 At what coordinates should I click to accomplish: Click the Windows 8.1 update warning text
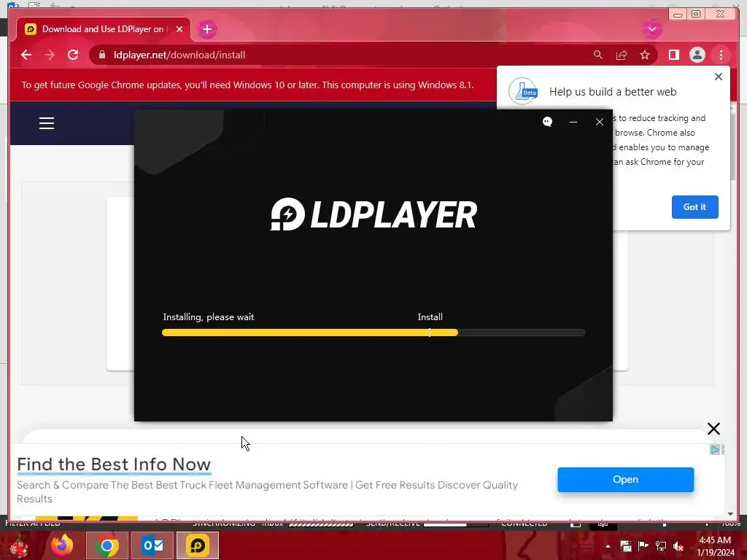click(x=248, y=85)
